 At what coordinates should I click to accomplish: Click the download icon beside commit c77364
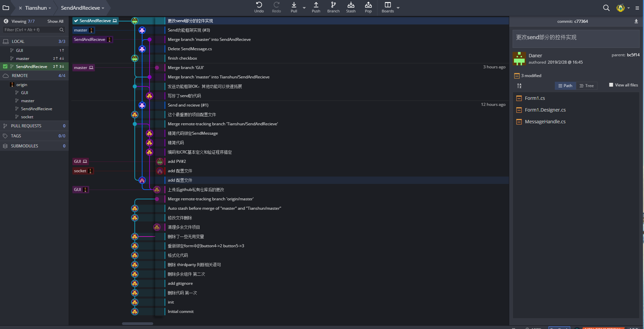[x=636, y=21]
